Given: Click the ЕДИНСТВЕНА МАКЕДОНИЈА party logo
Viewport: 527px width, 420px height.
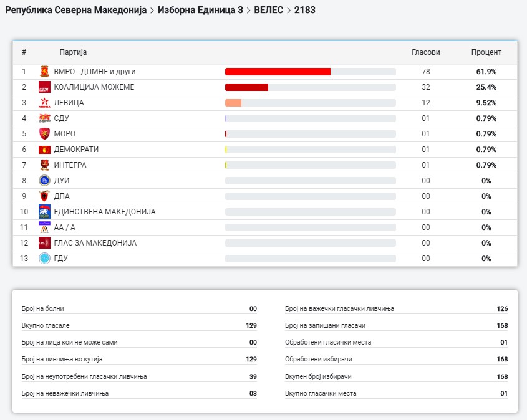Looking at the screenshot, I should point(44,212).
